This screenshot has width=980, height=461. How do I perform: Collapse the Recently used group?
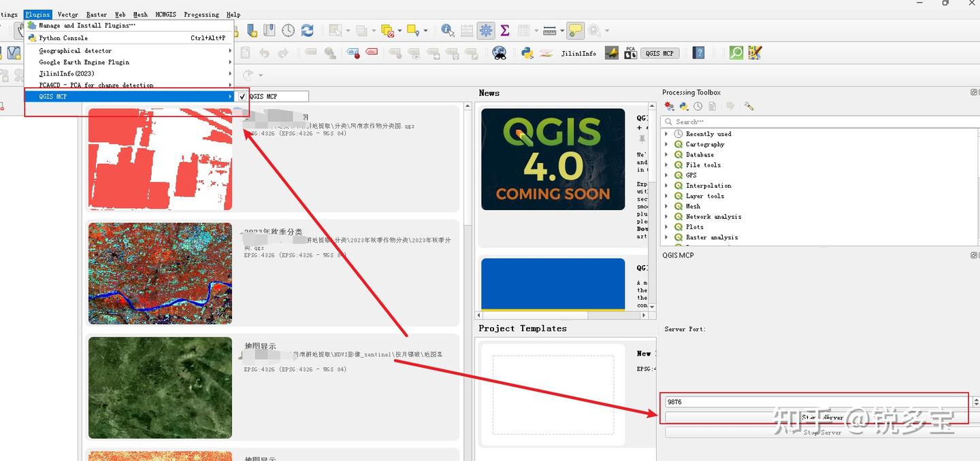pos(666,134)
